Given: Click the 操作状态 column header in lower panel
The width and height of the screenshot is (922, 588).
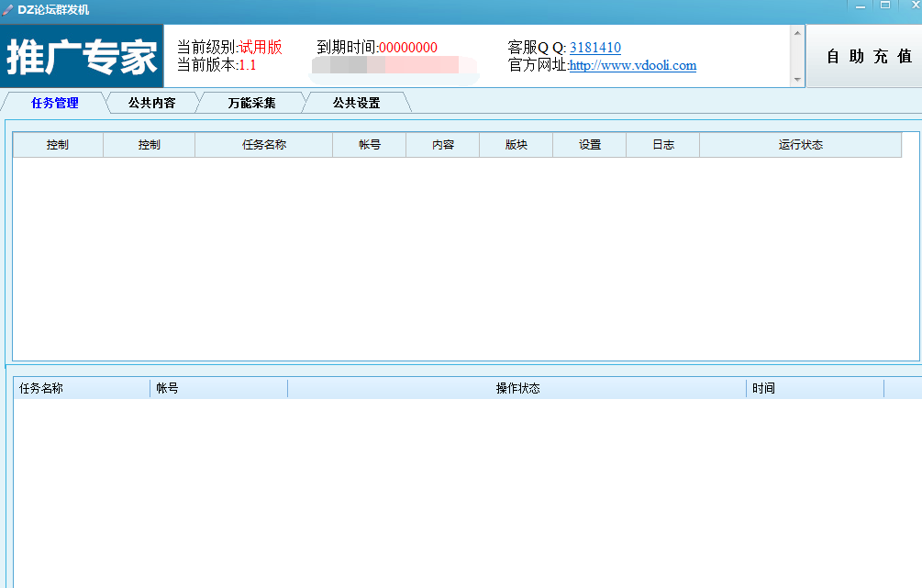Looking at the screenshot, I should (516, 387).
